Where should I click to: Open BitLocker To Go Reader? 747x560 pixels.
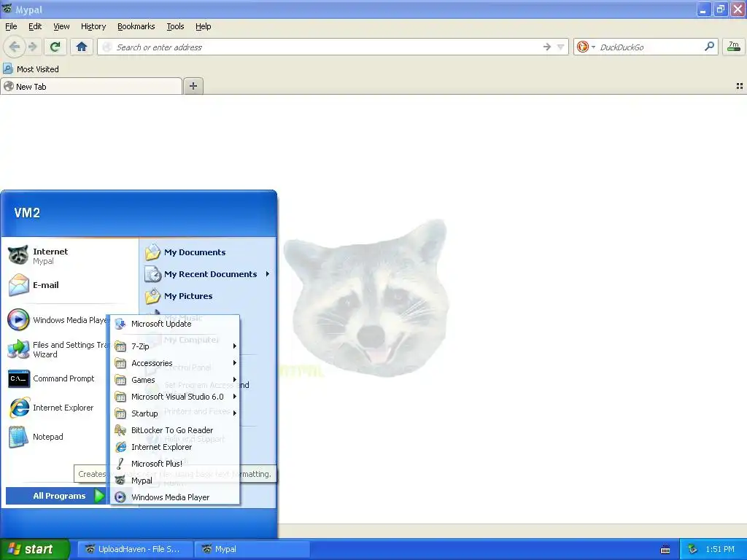[175, 430]
